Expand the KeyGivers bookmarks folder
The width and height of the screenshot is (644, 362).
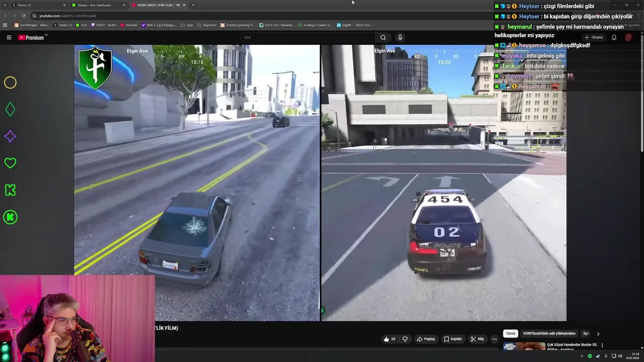coord(207,25)
